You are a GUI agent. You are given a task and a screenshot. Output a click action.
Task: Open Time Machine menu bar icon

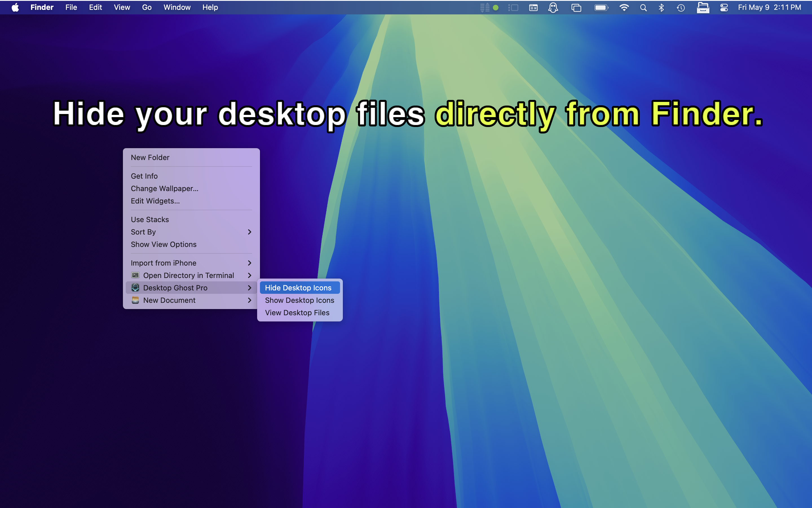click(x=681, y=7)
